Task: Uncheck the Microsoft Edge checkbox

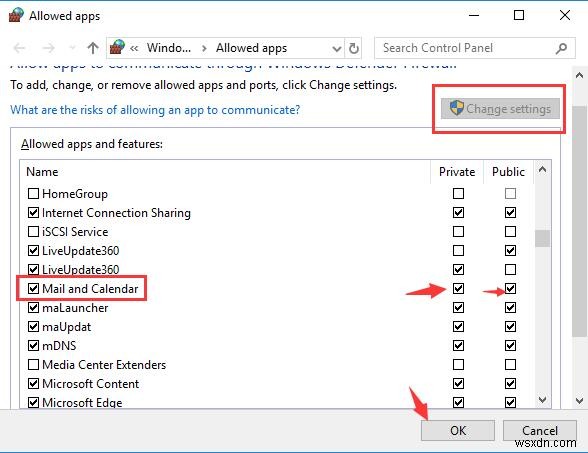Action: pyautogui.click(x=33, y=402)
